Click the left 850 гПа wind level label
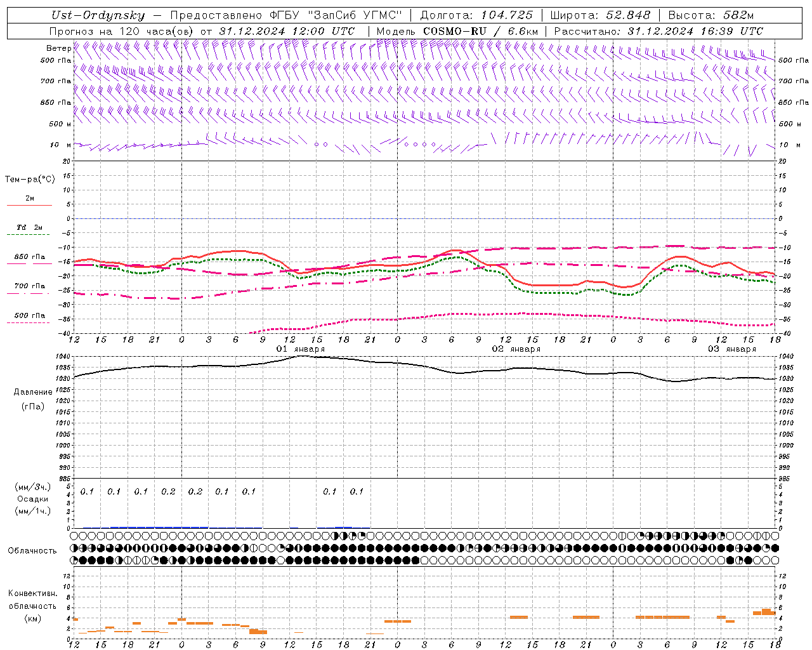812x650 pixels. point(56,102)
